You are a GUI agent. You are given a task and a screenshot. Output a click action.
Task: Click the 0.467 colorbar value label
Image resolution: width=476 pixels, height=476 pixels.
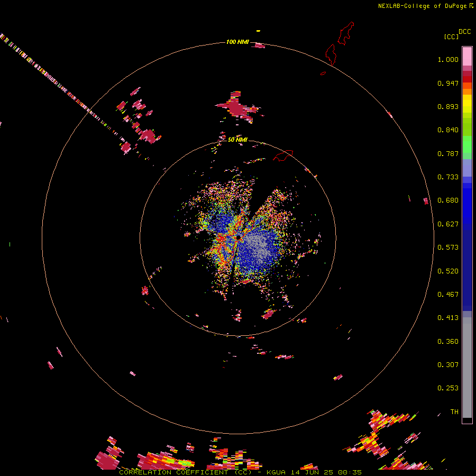coord(448,295)
